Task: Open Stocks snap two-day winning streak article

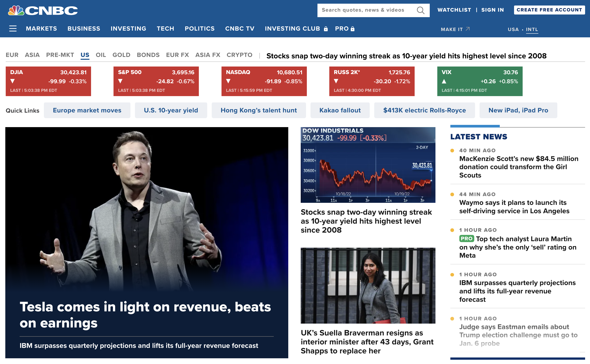Action: coord(366,221)
